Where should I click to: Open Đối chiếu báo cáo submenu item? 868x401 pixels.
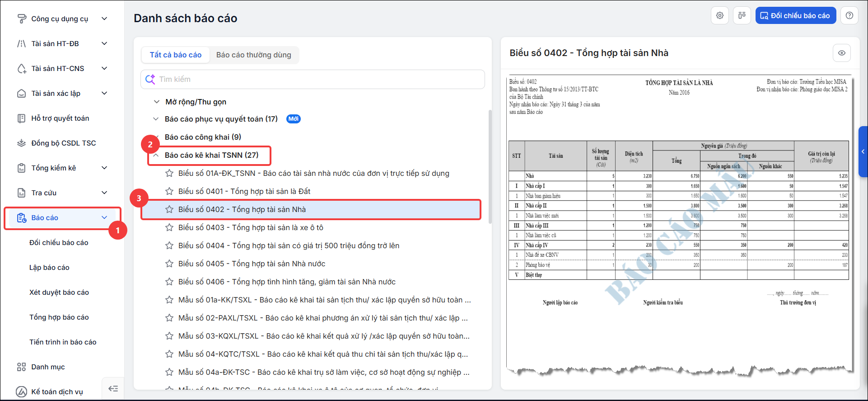point(59,242)
